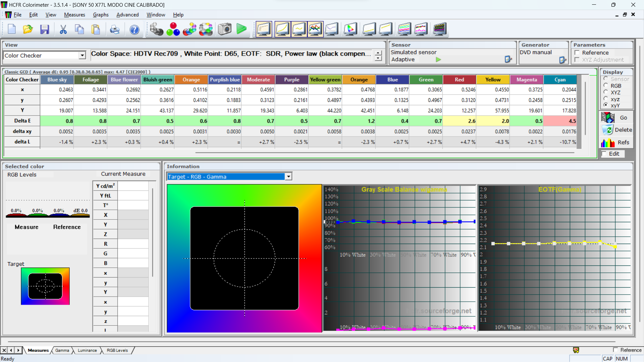Click the Open folder toolbar icon
The height and width of the screenshot is (362, 644).
click(28, 29)
